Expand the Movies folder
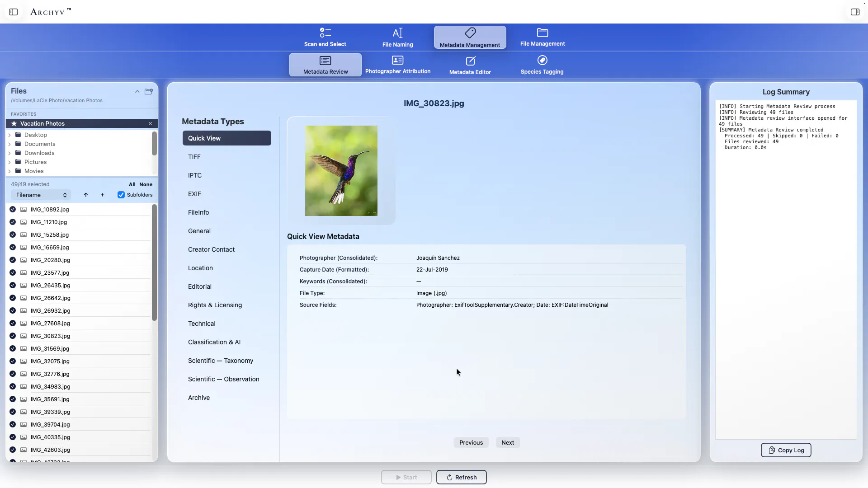The image size is (868, 488). click(9, 171)
